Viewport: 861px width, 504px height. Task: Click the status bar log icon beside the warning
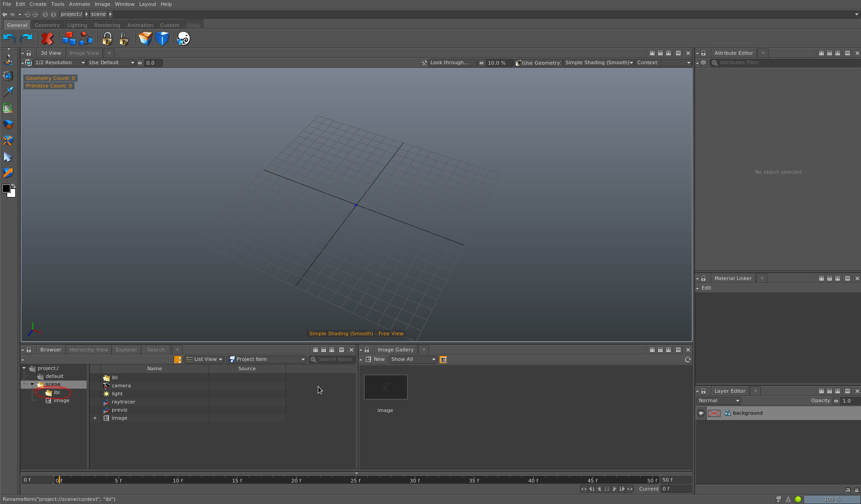pos(779,499)
